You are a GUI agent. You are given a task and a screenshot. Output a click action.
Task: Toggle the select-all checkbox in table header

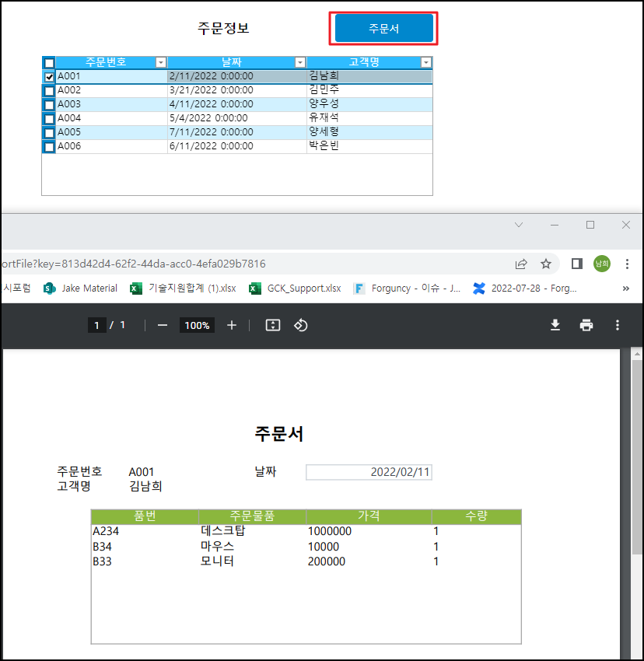[49, 63]
